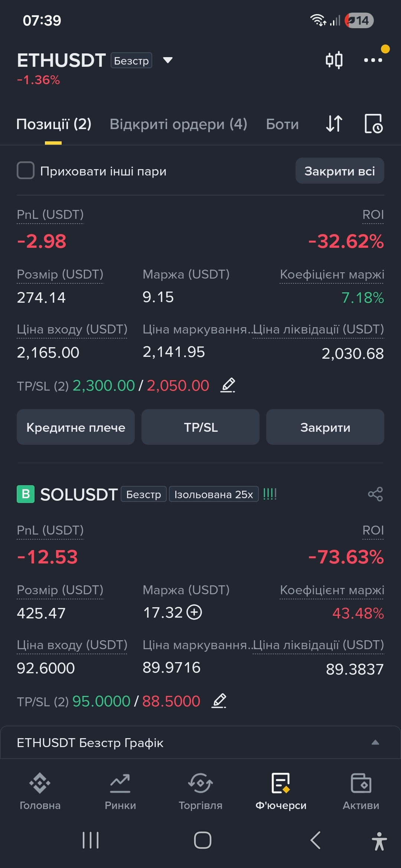Add margin to SOLUSDT with plus icon
The height and width of the screenshot is (868, 401).
pos(194,612)
